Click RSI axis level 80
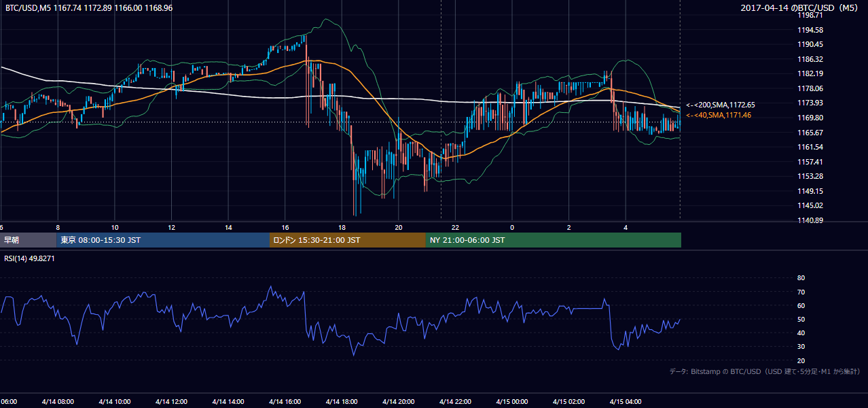868x408 pixels. click(801, 278)
